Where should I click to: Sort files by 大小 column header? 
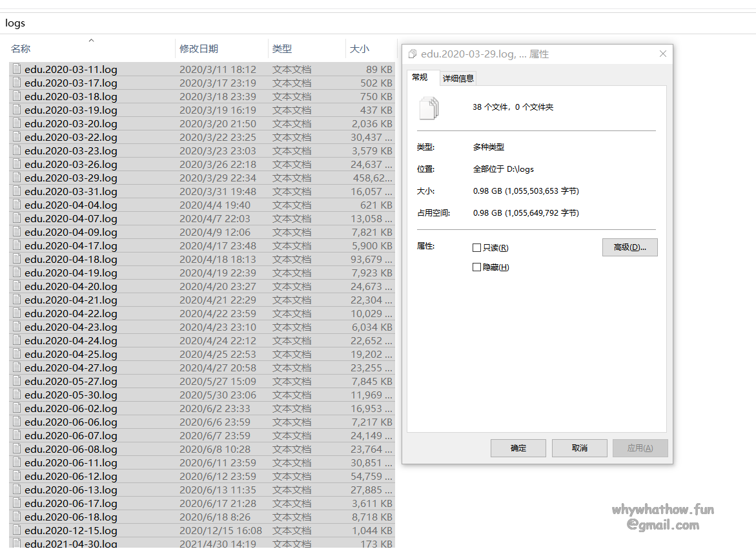(360, 48)
